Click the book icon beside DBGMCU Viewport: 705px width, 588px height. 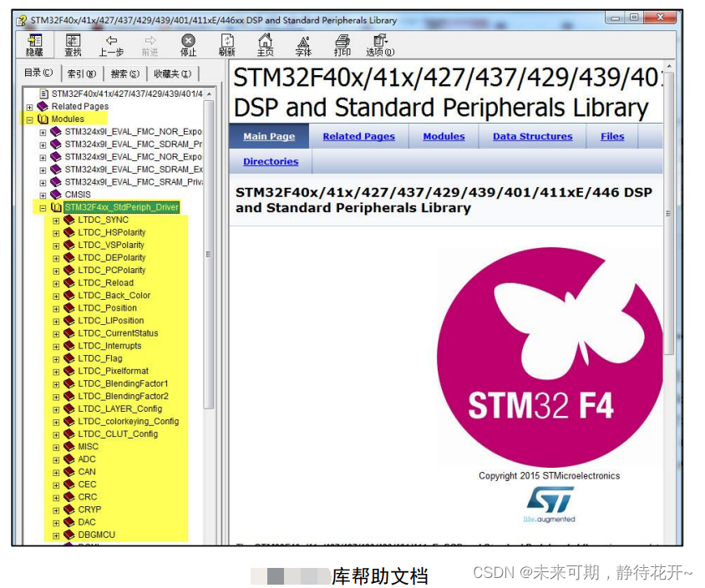click(68, 535)
